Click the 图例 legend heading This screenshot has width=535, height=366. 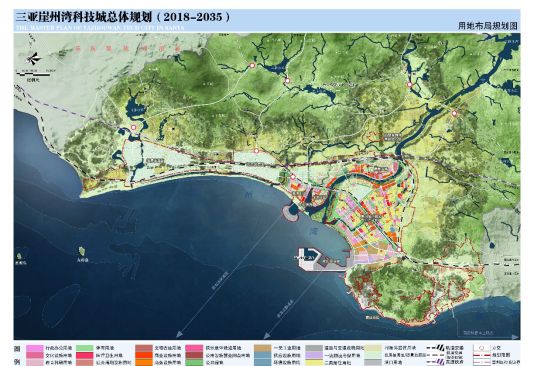pos(18,355)
